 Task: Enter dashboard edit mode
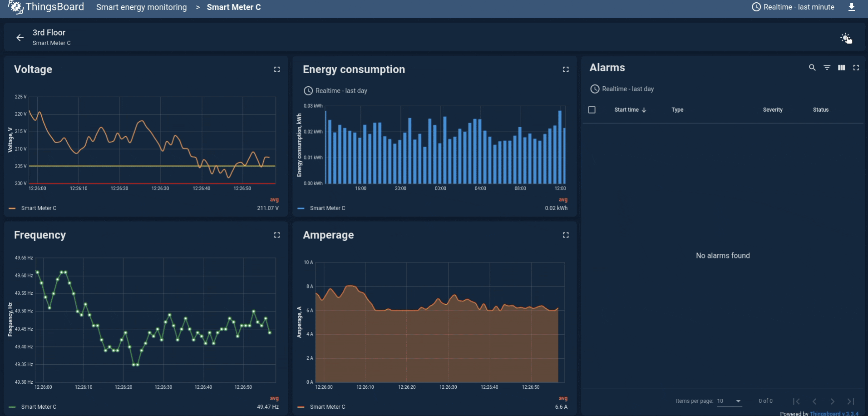[x=845, y=37]
